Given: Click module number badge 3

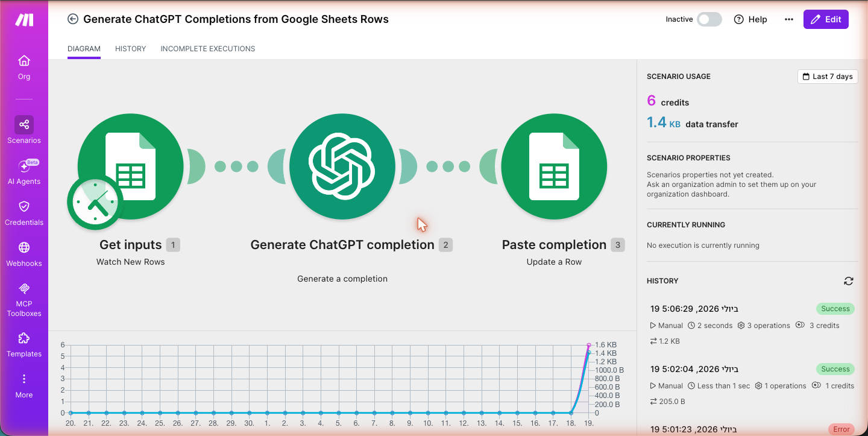Looking at the screenshot, I should click(618, 245).
